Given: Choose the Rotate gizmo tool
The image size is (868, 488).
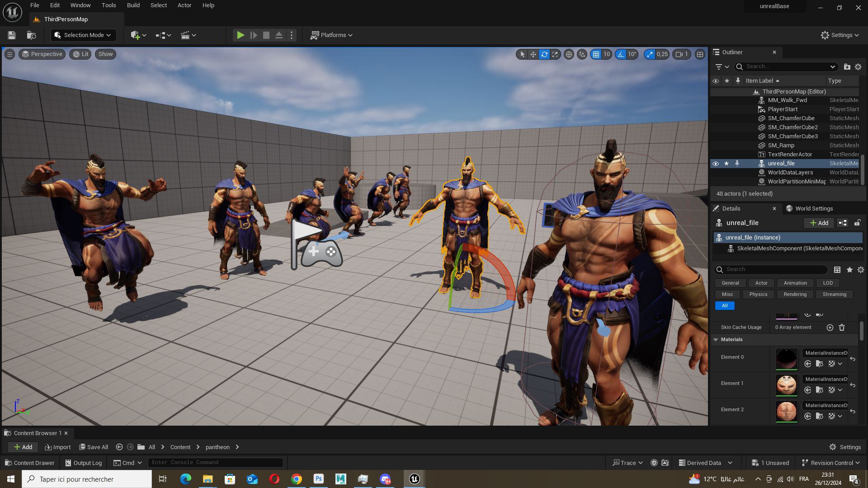Looking at the screenshot, I should [544, 54].
